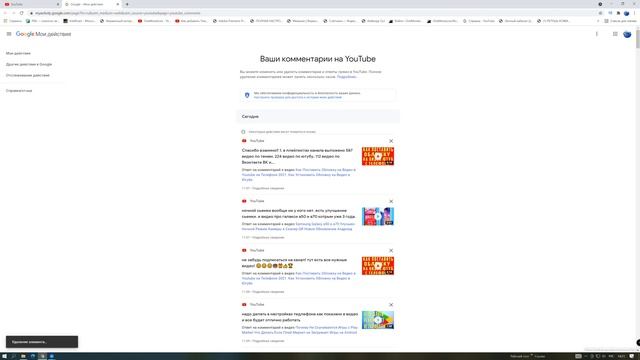The width and height of the screenshot is (640, 360).
Task: Click the 'Подробнее' link in the description
Action: click(347, 77)
